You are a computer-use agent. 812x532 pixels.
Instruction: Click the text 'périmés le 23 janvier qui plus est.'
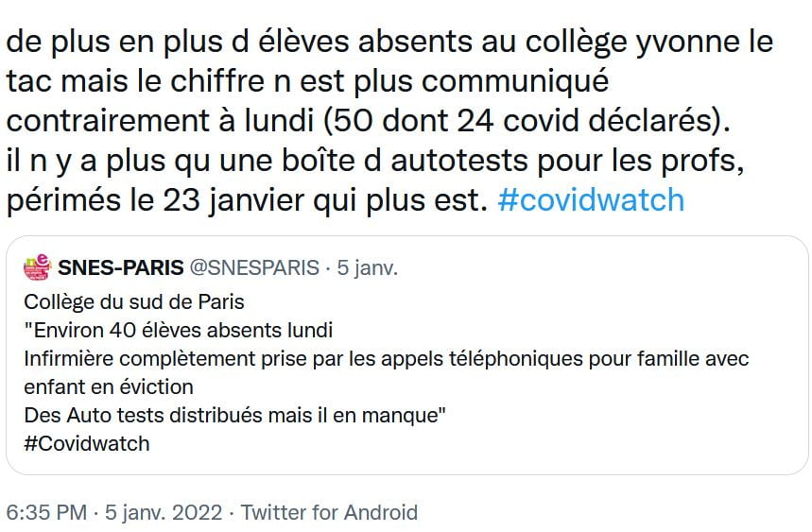pyautogui.click(x=247, y=200)
